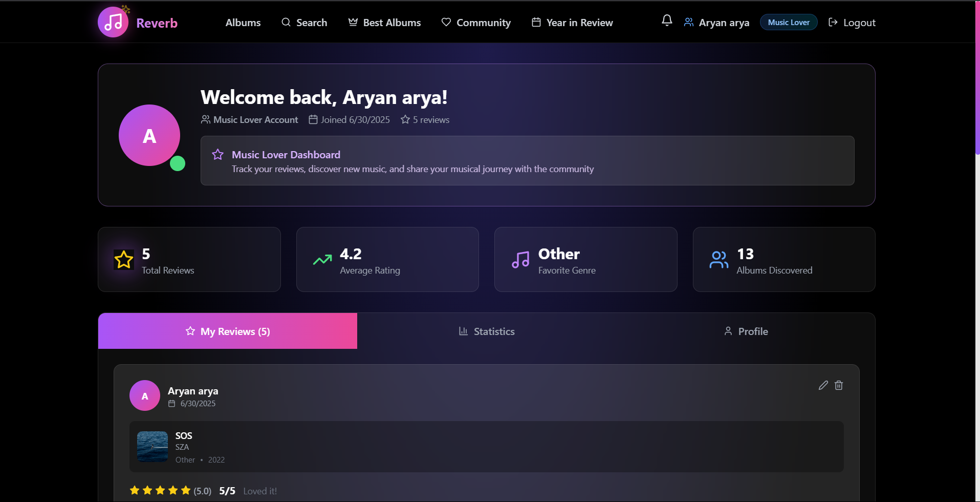Screen dimensions: 980x502
Task: Go to Search in the navigation
Action: 304,23
